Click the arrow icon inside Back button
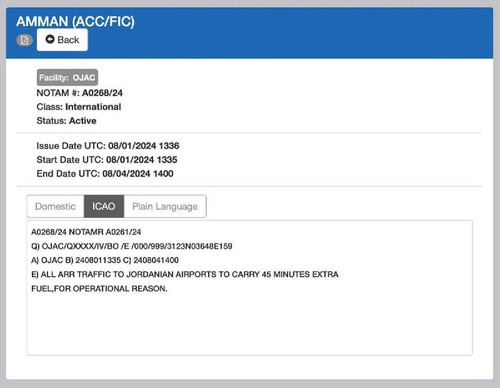This screenshot has height=388, width=500. pyautogui.click(x=50, y=39)
